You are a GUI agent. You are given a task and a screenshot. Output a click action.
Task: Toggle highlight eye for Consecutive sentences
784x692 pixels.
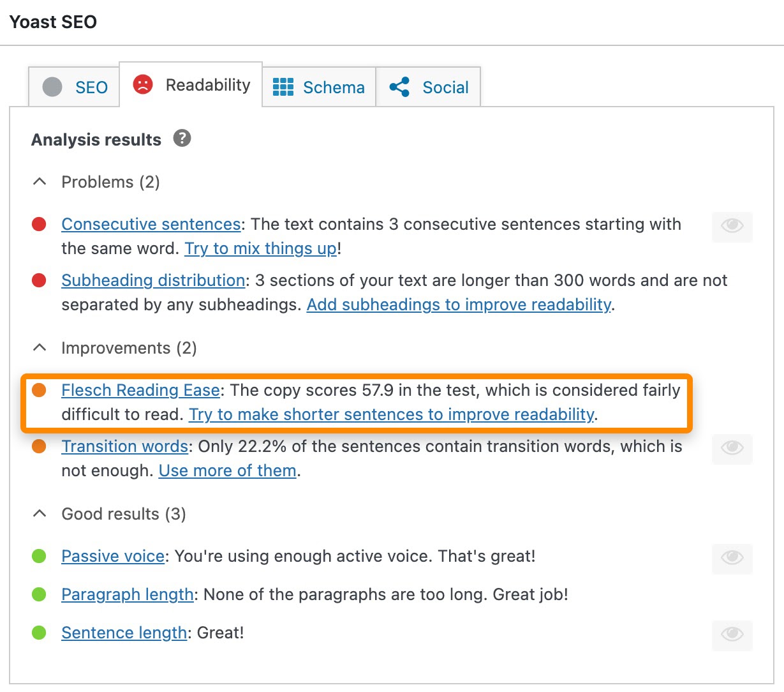[732, 227]
